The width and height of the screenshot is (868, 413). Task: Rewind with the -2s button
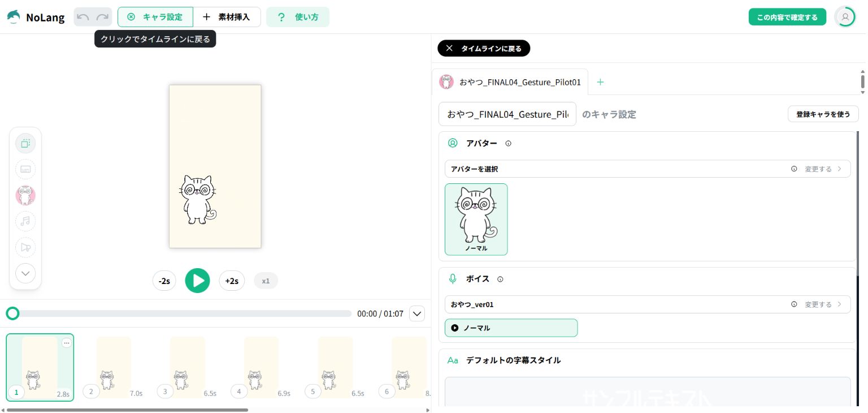pyautogui.click(x=164, y=281)
